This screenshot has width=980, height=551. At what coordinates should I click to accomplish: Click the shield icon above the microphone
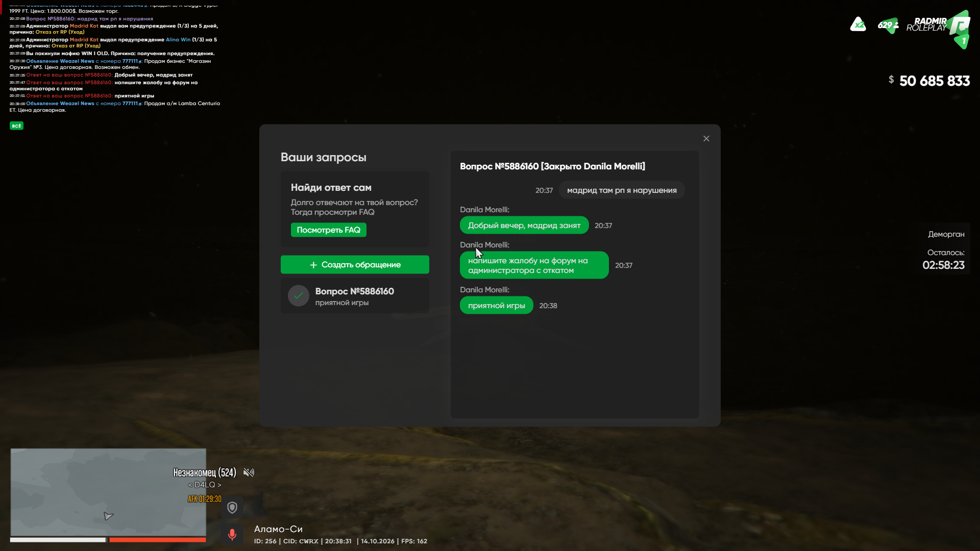pos(232,508)
